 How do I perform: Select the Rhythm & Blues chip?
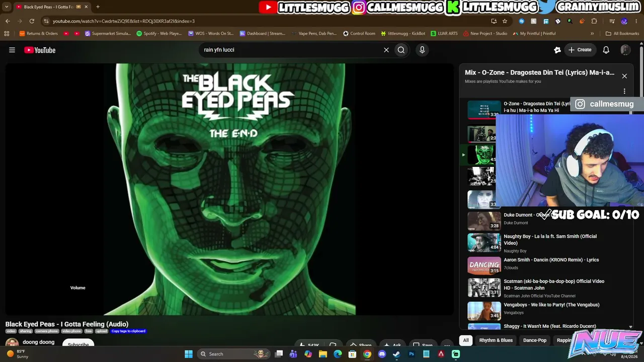coord(496,340)
